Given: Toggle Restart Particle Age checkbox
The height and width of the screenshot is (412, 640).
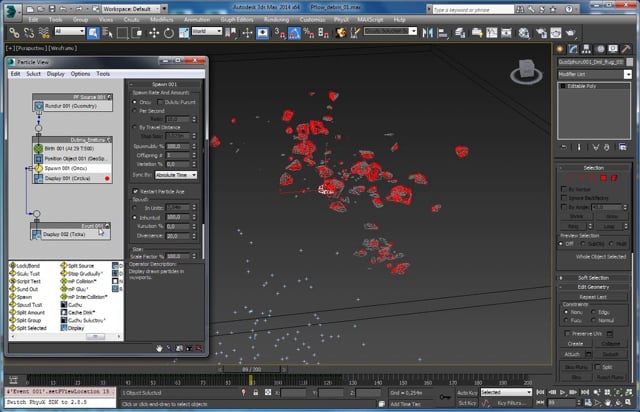Looking at the screenshot, I should 135,191.
